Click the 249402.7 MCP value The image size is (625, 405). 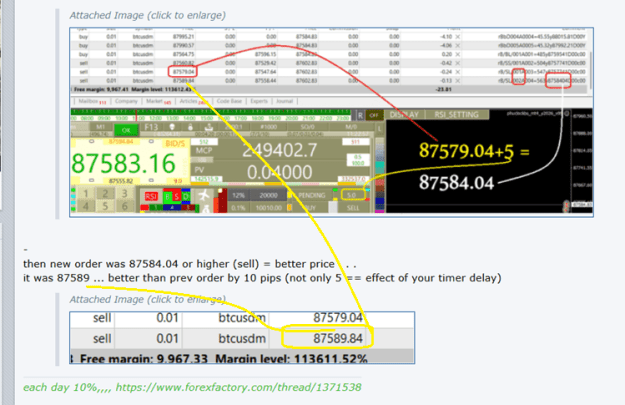[x=279, y=150]
